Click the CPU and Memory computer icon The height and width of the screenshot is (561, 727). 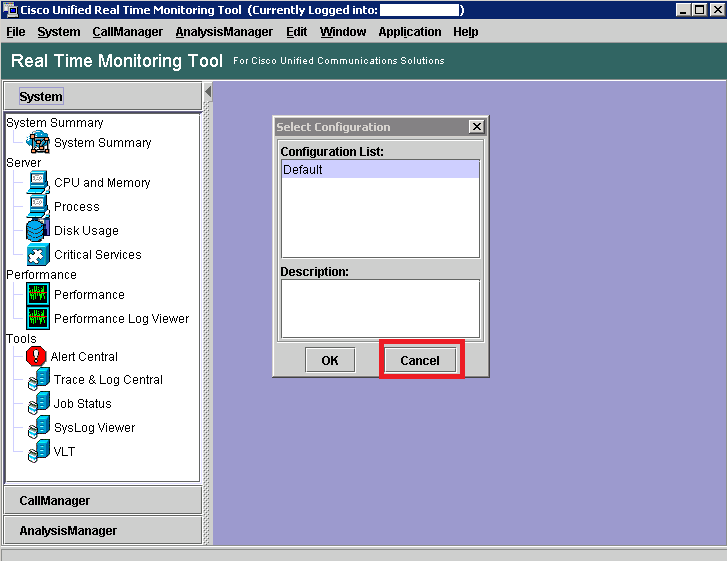38,182
